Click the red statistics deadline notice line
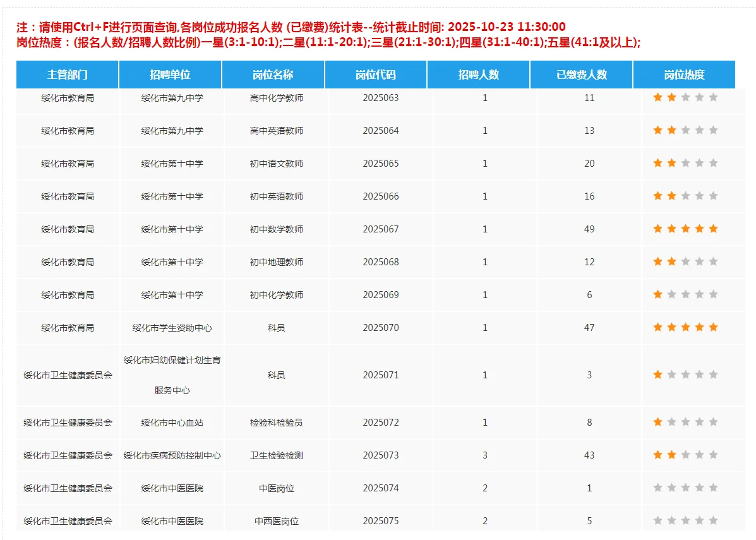This screenshot has height=540, width=756. [x=291, y=27]
